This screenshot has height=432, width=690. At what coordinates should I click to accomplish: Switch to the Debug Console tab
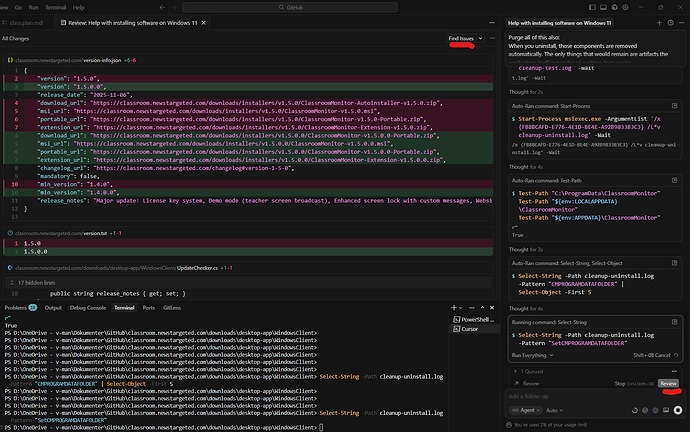tap(87, 309)
